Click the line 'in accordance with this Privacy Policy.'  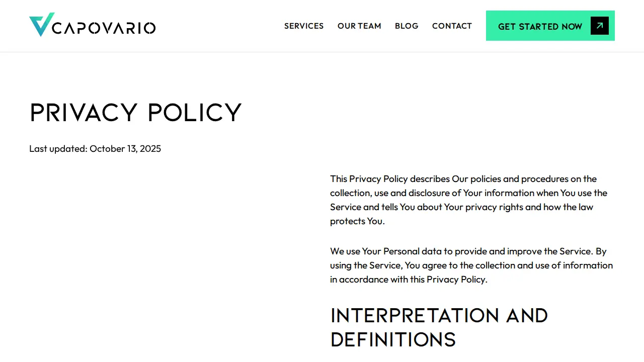tap(409, 280)
